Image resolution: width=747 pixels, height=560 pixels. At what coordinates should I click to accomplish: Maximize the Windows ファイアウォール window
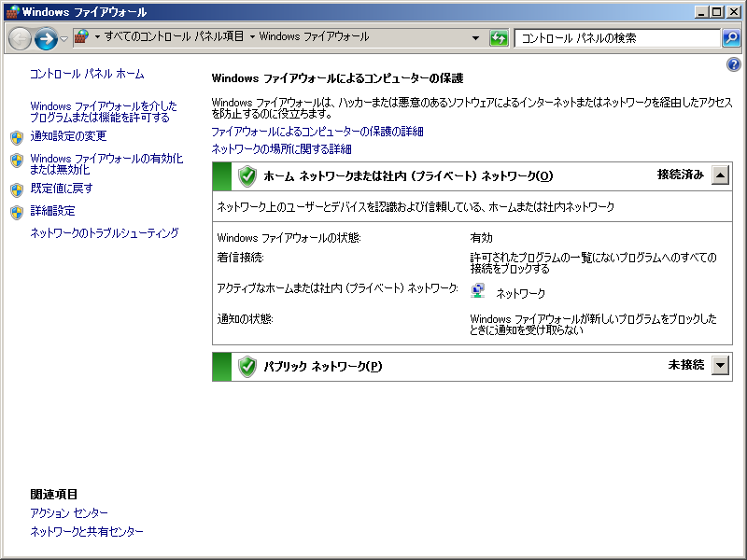pos(717,12)
